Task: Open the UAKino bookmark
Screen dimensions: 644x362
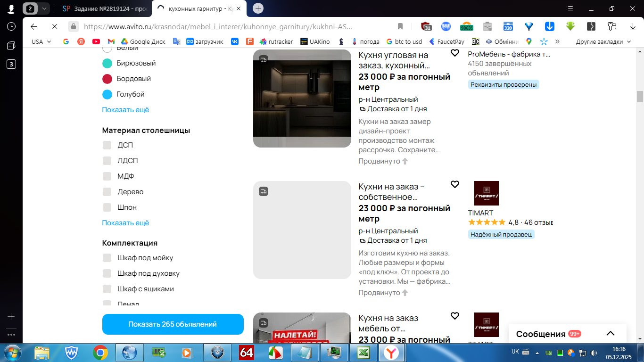Action: pyautogui.click(x=315, y=41)
